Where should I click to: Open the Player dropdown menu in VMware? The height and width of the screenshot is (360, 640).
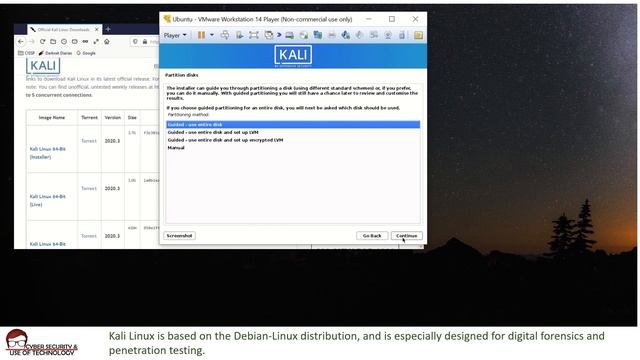coord(175,36)
